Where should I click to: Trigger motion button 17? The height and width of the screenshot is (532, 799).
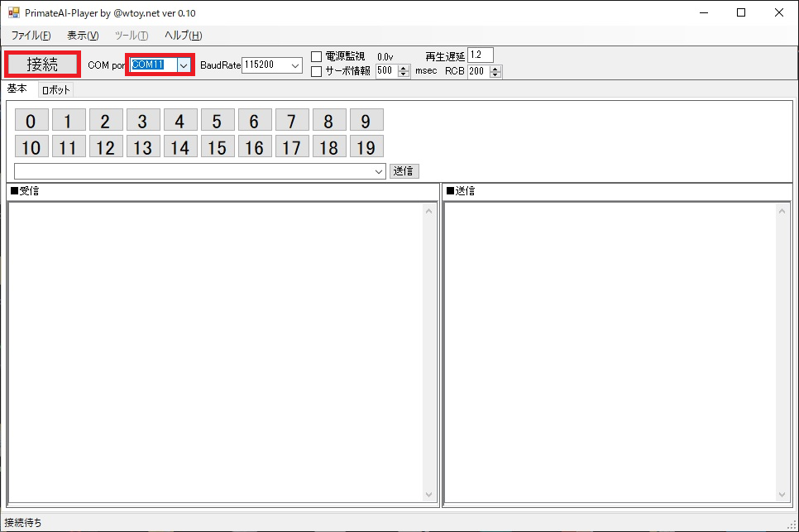pos(291,146)
